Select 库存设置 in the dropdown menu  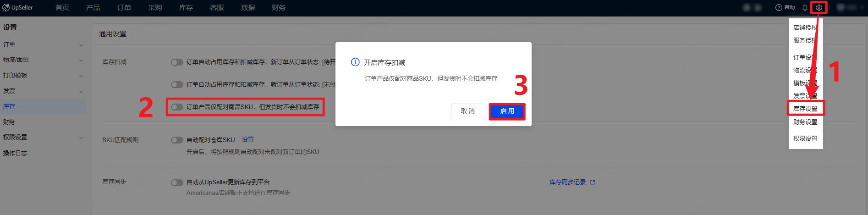[806, 109]
